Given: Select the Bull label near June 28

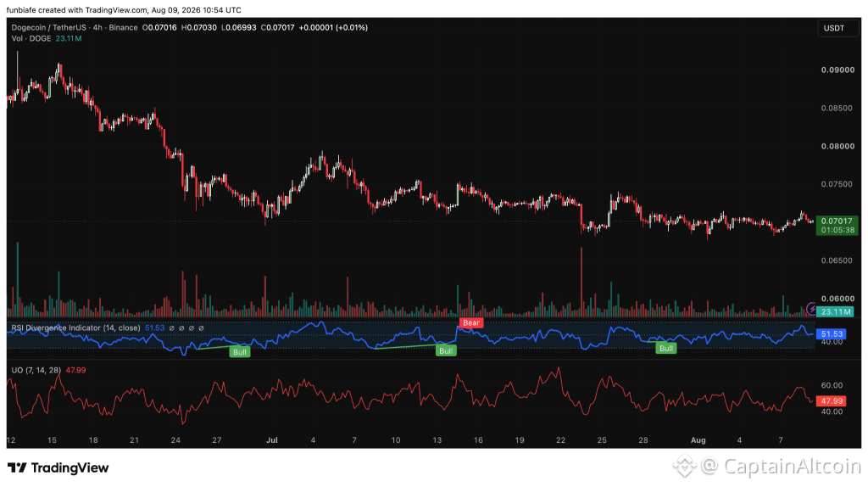Looking at the screenshot, I should click(x=240, y=352).
